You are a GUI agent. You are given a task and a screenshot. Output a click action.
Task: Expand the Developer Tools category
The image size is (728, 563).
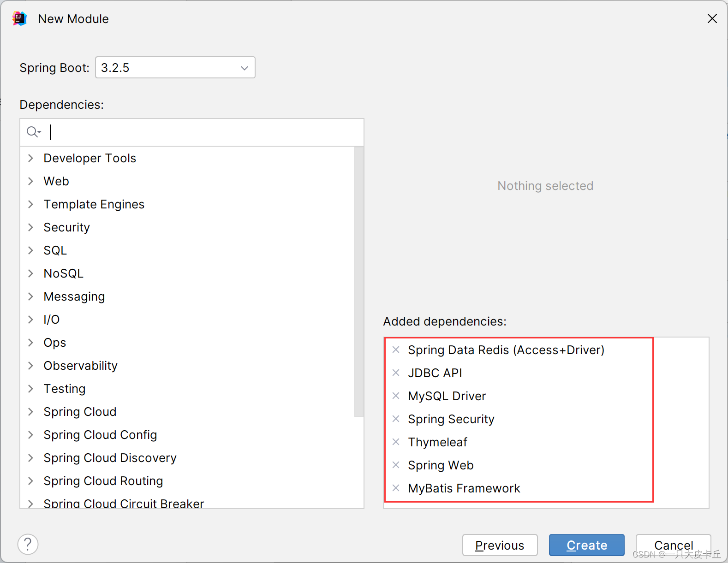point(30,158)
